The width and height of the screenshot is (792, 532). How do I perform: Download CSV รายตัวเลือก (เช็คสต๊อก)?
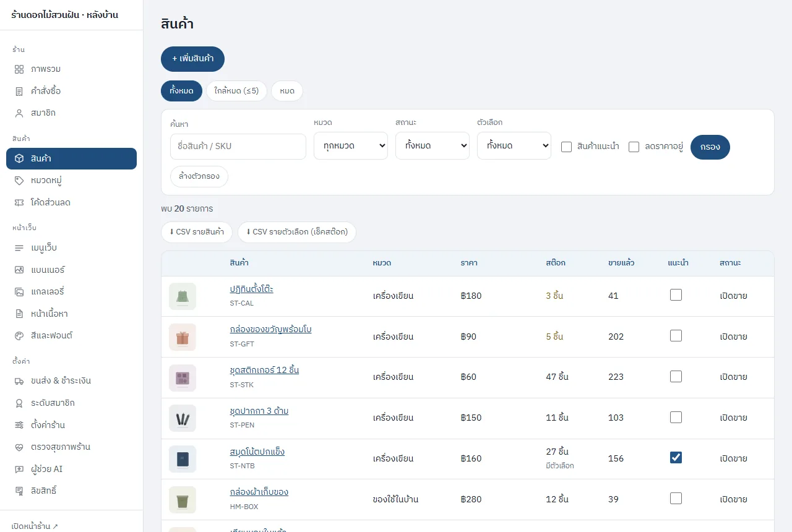point(297,232)
